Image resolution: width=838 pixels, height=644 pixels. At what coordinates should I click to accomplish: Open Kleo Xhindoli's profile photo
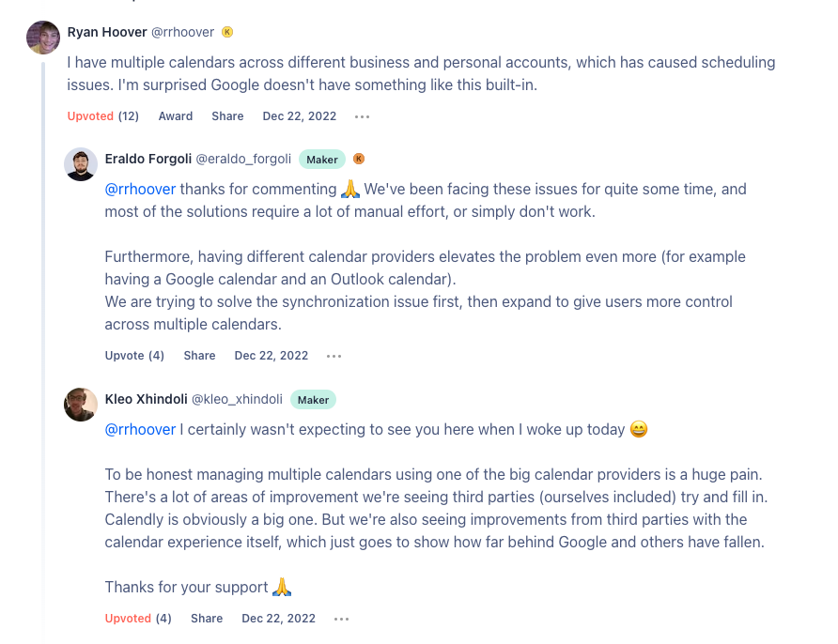click(x=81, y=405)
